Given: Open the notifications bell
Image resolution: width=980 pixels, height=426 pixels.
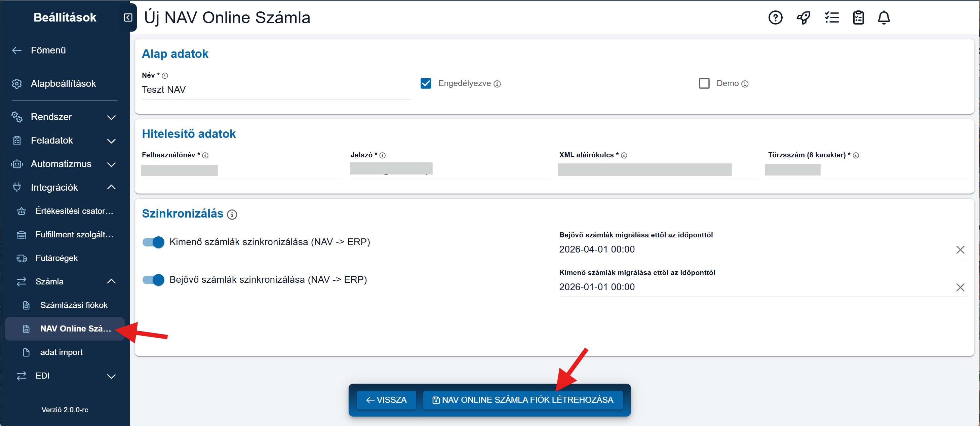Looking at the screenshot, I should 884,17.
